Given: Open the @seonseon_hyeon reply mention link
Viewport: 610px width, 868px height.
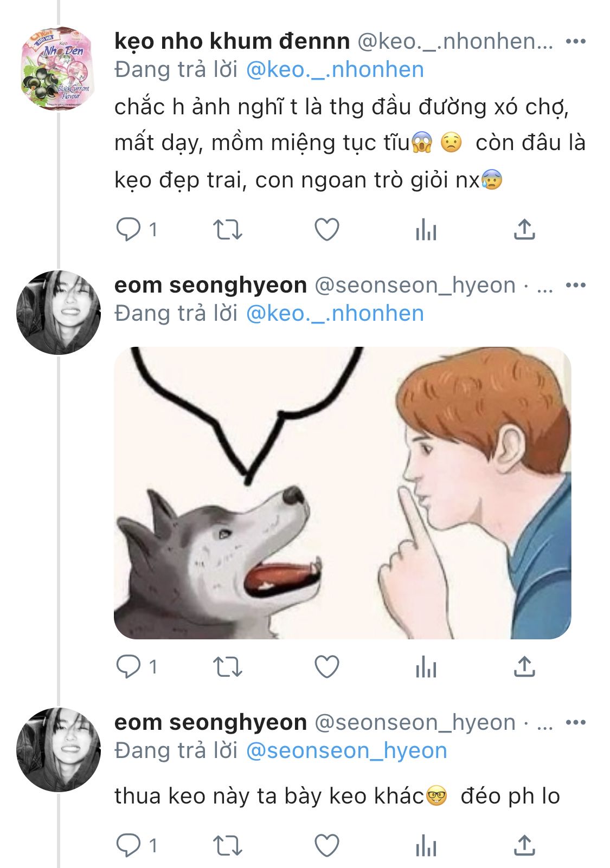Looking at the screenshot, I should pyautogui.click(x=346, y=751).
